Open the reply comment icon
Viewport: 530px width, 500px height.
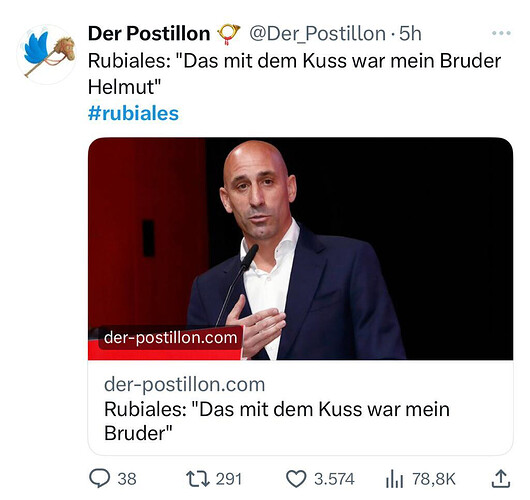point(99,478)
